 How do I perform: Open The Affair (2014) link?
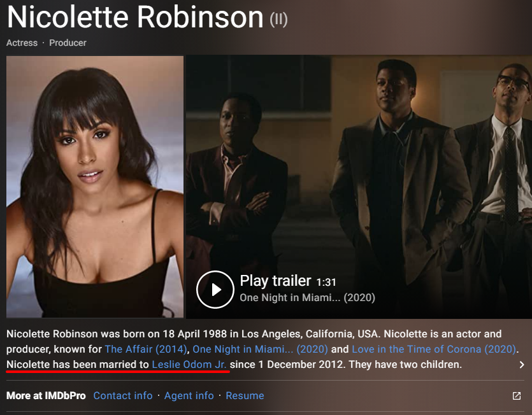(x=146, y=349)
